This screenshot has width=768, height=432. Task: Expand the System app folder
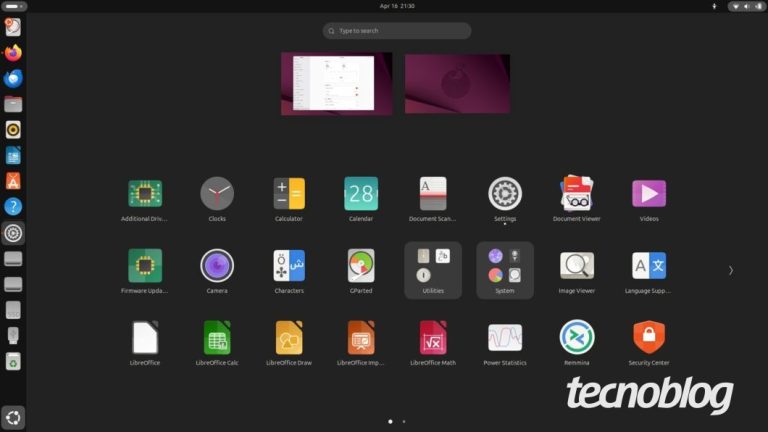(505, 269)
